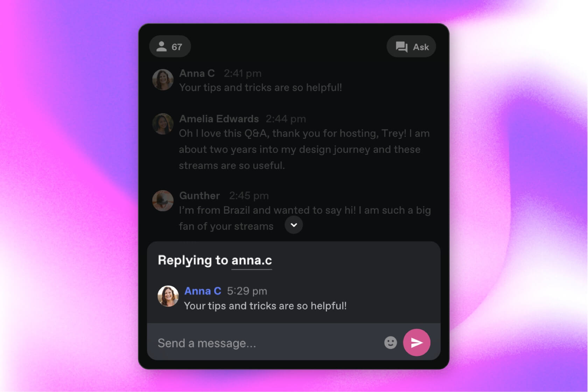
Task: Click the Ask button label
Action: click(421, 47)
